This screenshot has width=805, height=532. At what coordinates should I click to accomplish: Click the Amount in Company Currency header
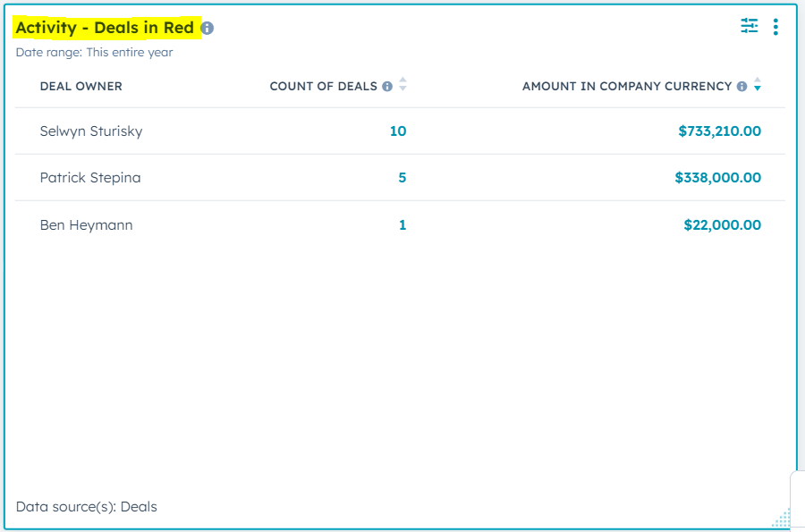pos(626,87)
